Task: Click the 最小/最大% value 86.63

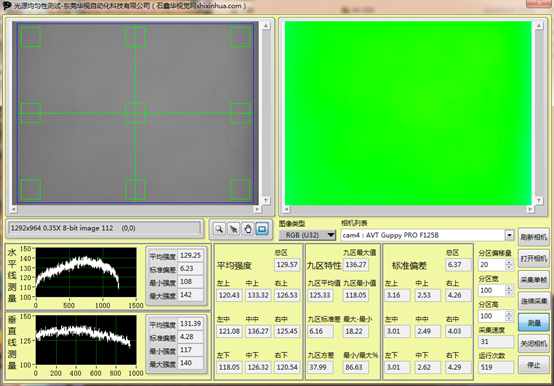Action: pyautogui.click(x=355, y=367)
